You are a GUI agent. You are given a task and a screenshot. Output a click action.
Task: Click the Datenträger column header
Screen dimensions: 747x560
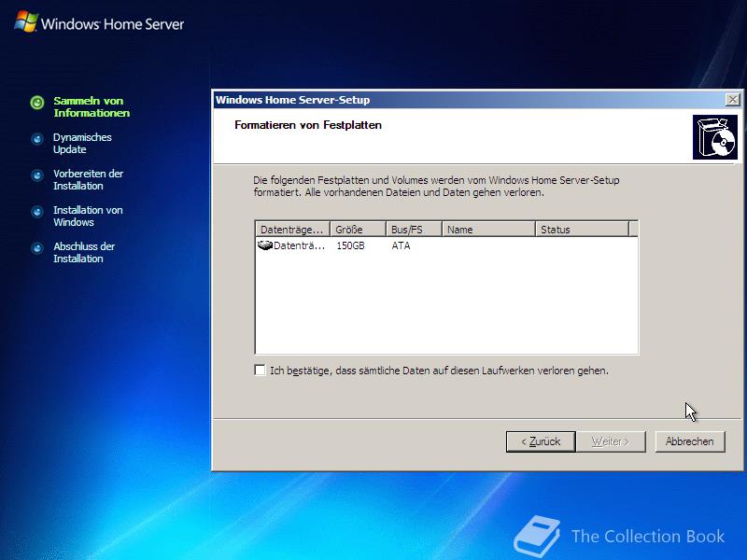pos(292,229)
